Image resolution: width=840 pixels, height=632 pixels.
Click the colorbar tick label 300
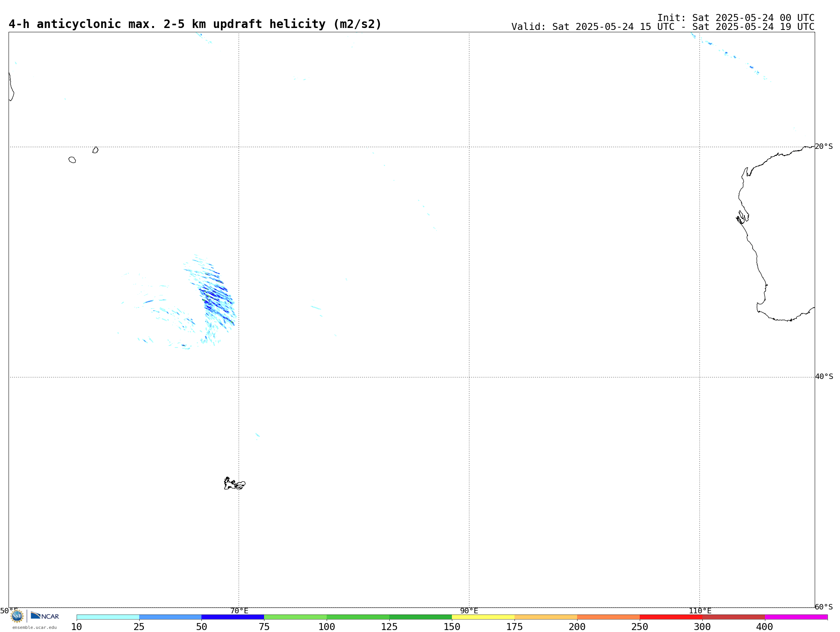click(x=702, y=627)
